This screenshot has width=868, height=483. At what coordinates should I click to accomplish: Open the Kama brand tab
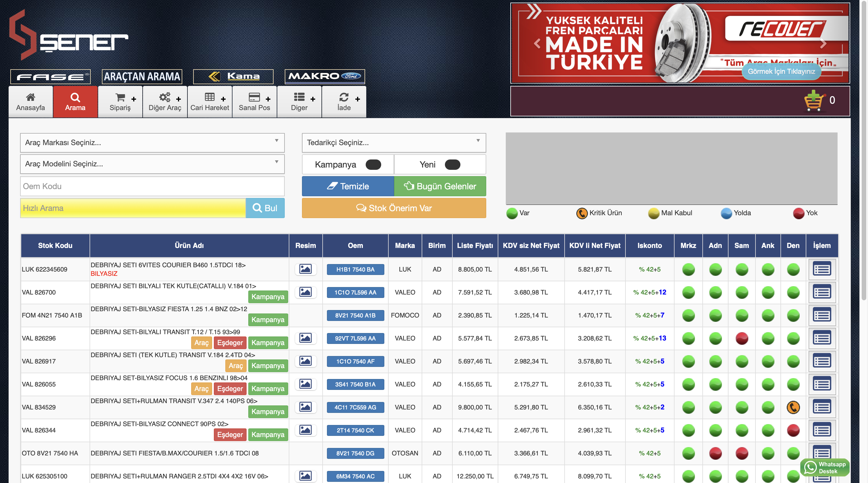click(233, 76)
